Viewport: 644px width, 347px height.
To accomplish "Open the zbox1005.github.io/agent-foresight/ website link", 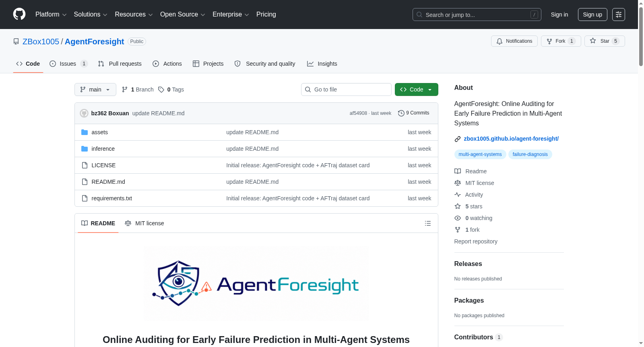I will pyautogui.click(x=511, y=139).
